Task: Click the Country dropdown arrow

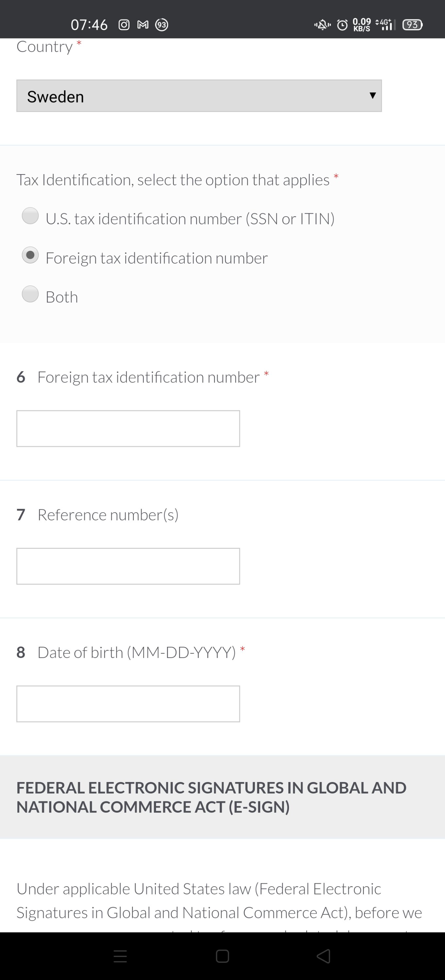Action: (373, 95)
